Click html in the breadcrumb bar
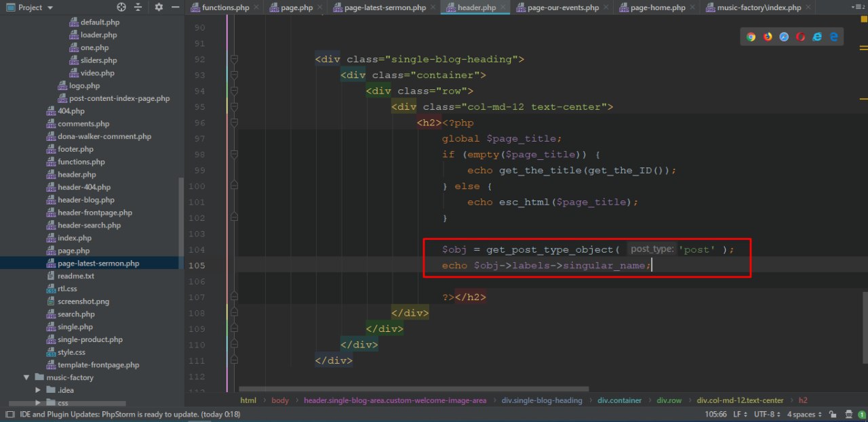868x422 pixels. click(x=248, y=400)
